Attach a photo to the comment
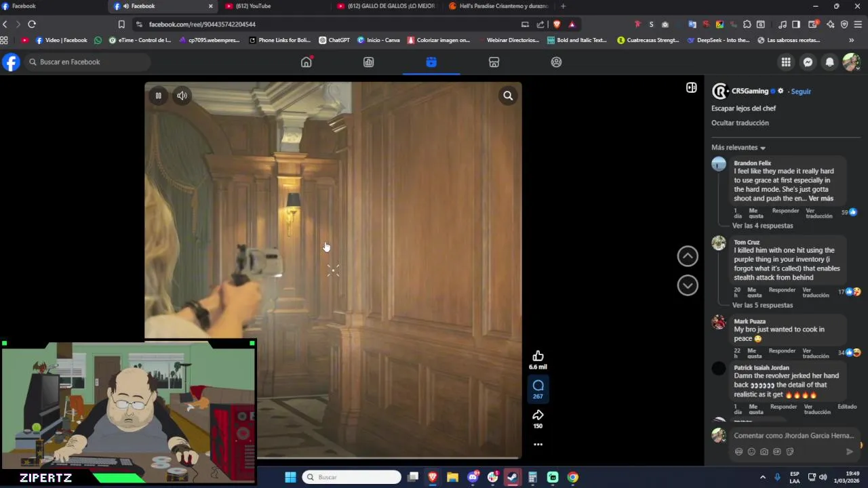 pyautogui.click(x=764, y=451)
